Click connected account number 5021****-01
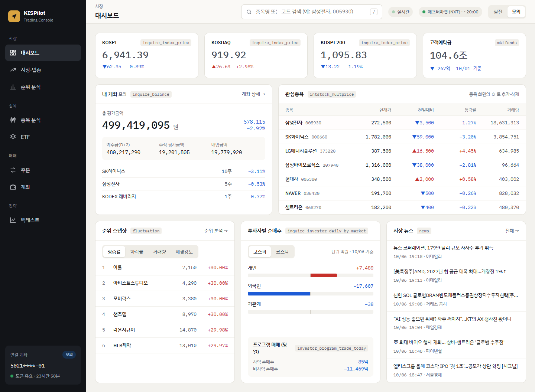535x392 pixels. [27, 366]
